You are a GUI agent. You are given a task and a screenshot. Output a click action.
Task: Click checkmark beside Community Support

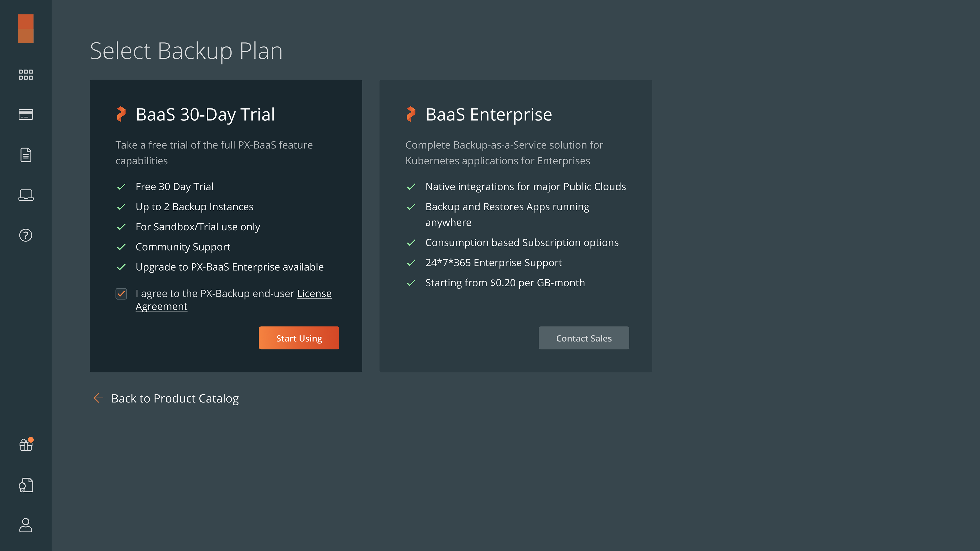pyautogui.click(x=121, y=247)
